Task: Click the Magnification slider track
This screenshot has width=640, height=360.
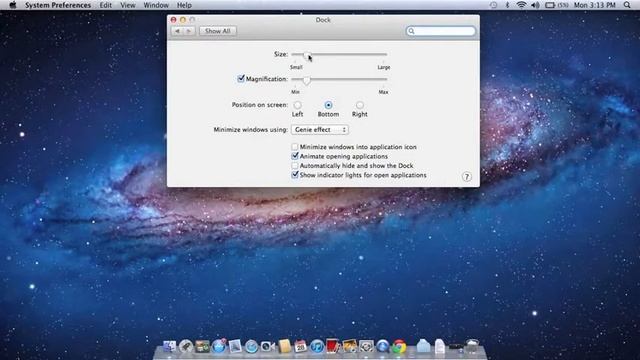Action: click(339, 79)
